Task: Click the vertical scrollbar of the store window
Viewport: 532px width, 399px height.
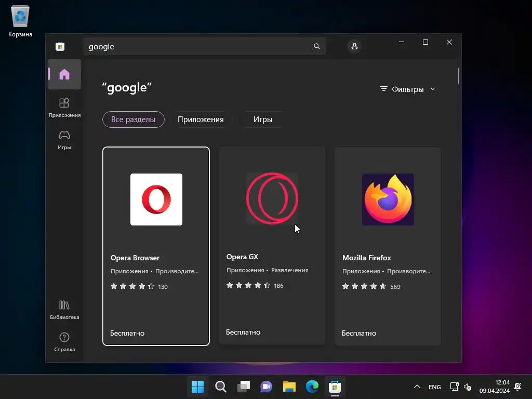Action: (458, 76)
